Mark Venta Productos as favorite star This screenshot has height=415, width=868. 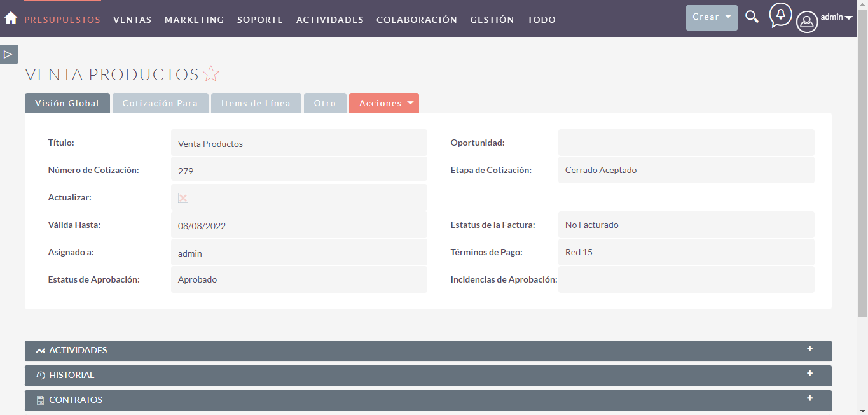tap(211, 74)
